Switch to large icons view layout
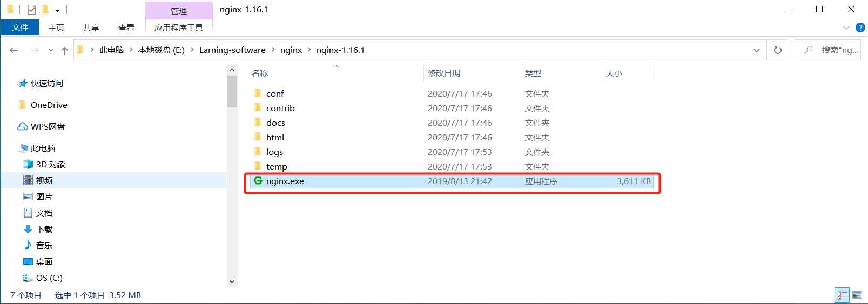Screen dimensions: 868x304 click(x=857, y=295)
